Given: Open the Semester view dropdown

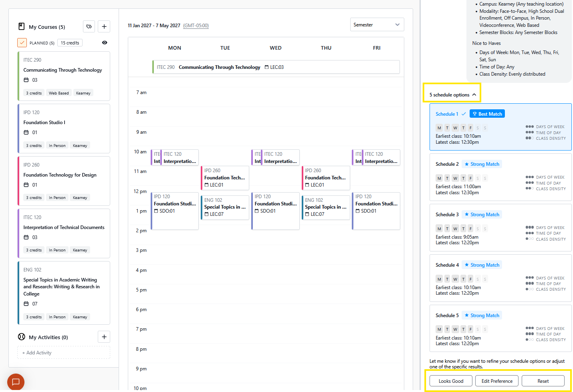Looking at the screenshot, I should pyautogui.click(x=377, y=24).
